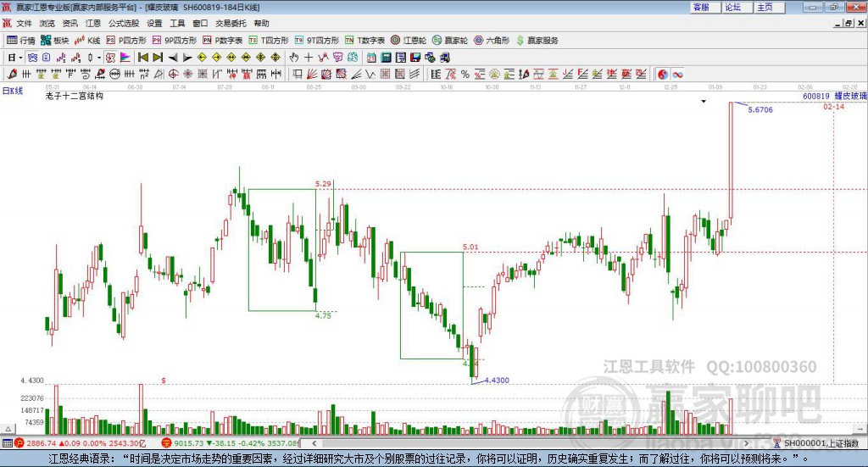Click the up-triangle button at volume panel corner

coord(8,429)
